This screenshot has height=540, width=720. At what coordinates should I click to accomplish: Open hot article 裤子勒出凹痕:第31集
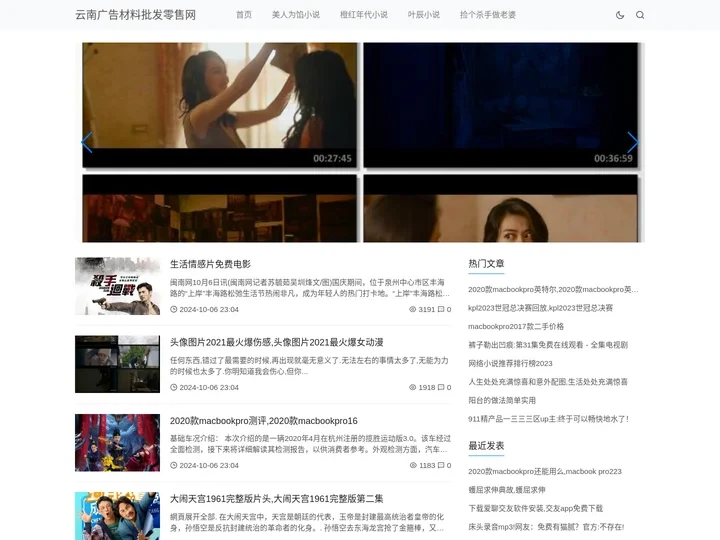(548, 345)
